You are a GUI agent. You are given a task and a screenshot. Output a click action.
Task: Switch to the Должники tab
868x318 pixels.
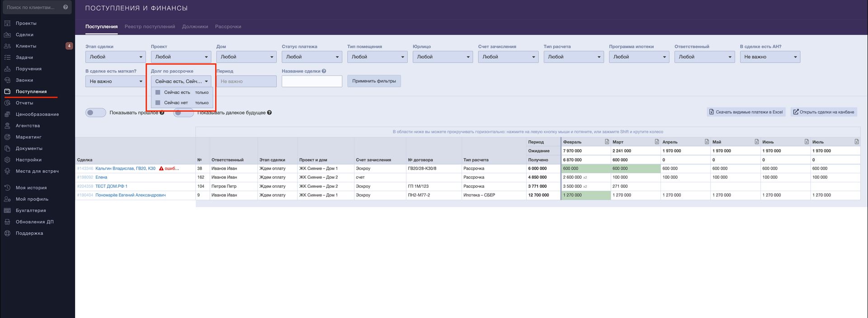(x=195, y=27)
